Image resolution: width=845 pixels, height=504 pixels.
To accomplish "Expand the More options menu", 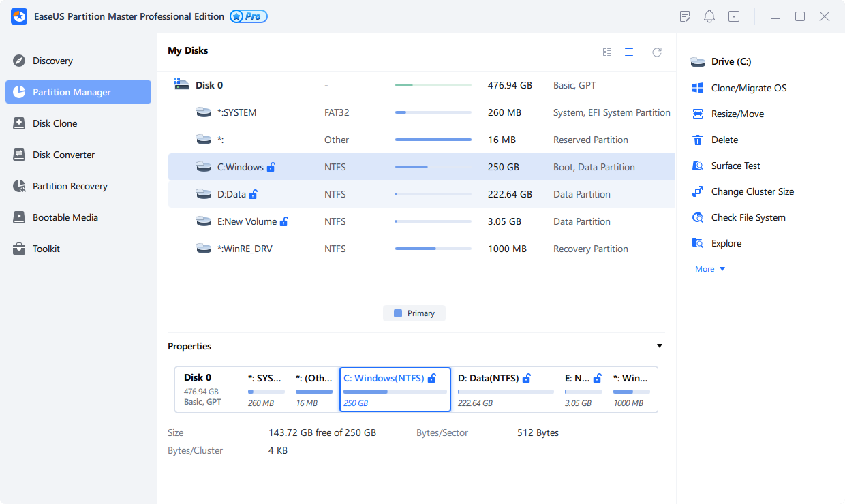I will 709,268.
